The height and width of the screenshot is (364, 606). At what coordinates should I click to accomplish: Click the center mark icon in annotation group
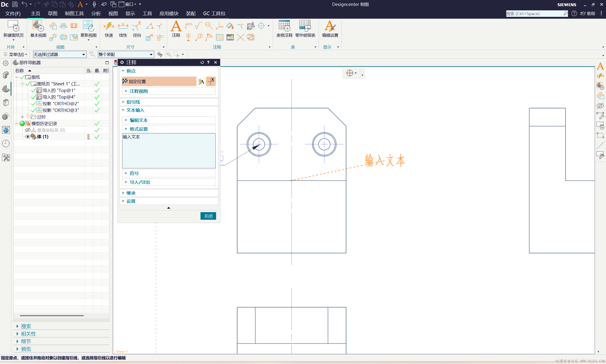click(261, 26)
